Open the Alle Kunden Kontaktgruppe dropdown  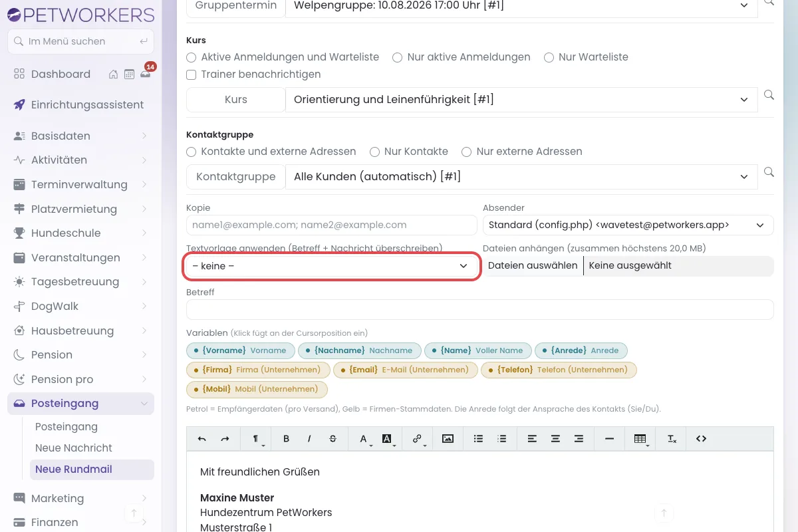coord(521,177)
